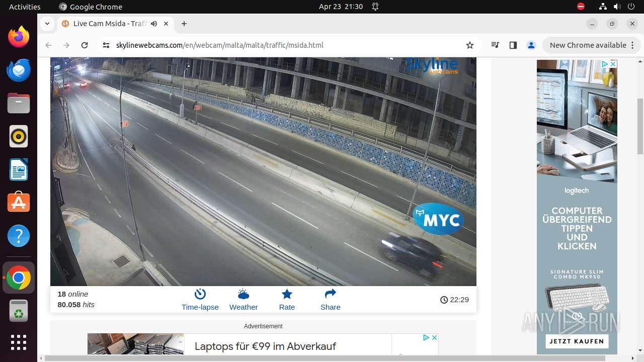Rate this webcam with the star
Viewport: 644px width, 362px height.
point(287,300)
